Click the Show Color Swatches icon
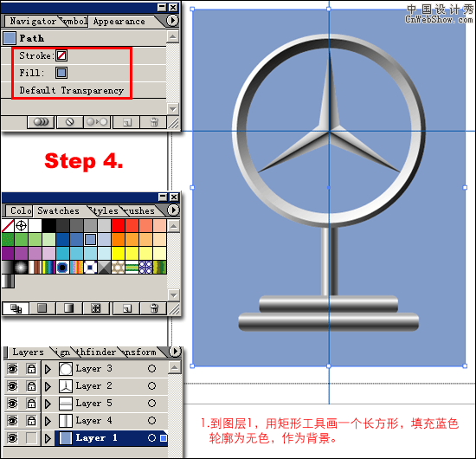 click(x=42, y=308)
